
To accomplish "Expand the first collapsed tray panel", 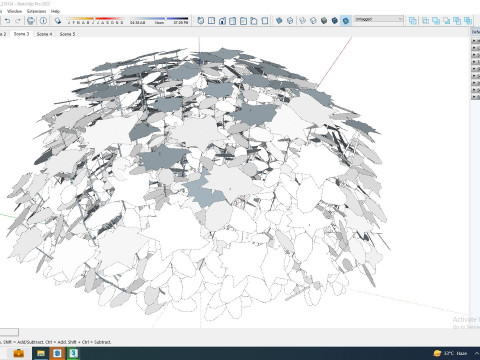I will click(475, 41).
